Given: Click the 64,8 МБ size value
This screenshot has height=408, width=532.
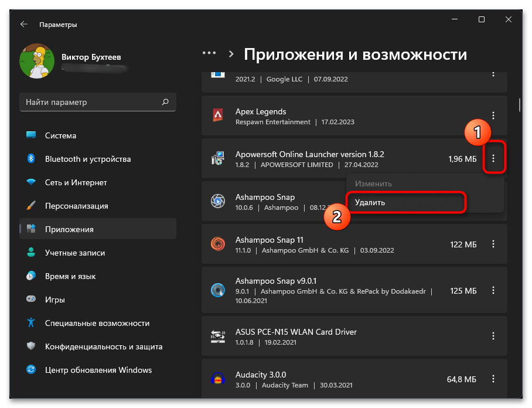Looking at the screenshot, I should [462, 379].
